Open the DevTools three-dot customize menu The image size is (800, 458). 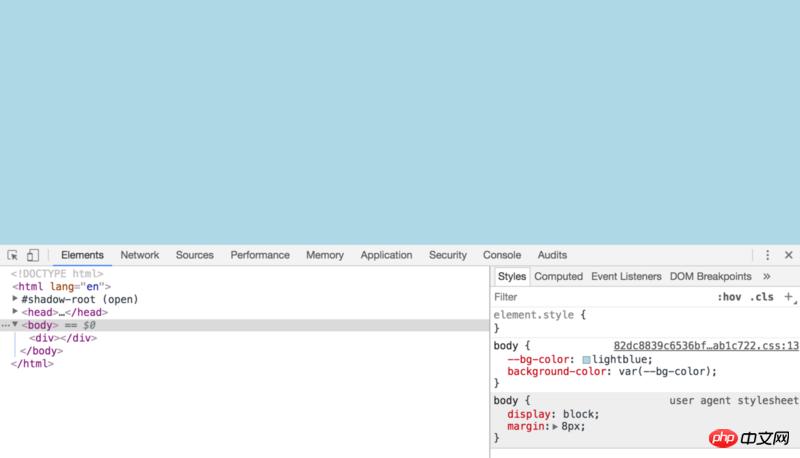pos(768,255)
